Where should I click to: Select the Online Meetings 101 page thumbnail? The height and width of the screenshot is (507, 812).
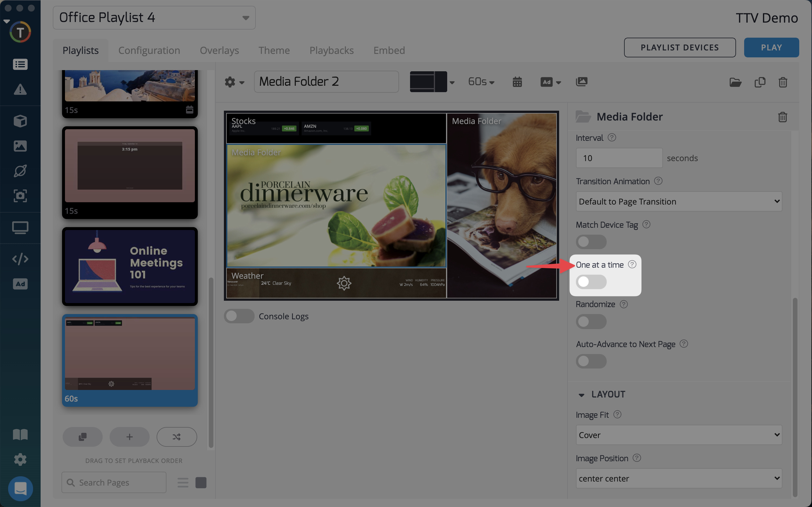pos(130,266)
